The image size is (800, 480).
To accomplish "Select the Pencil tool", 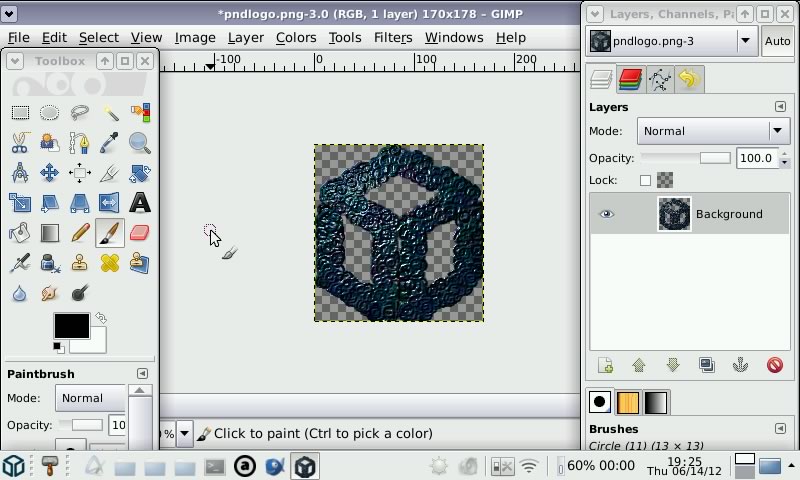I will click(x=80, y=233).
